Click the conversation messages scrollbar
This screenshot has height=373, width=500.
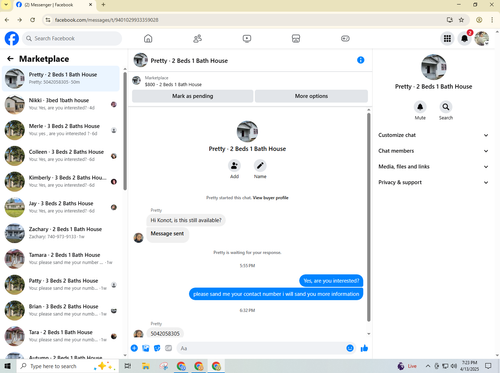[369, 217]
